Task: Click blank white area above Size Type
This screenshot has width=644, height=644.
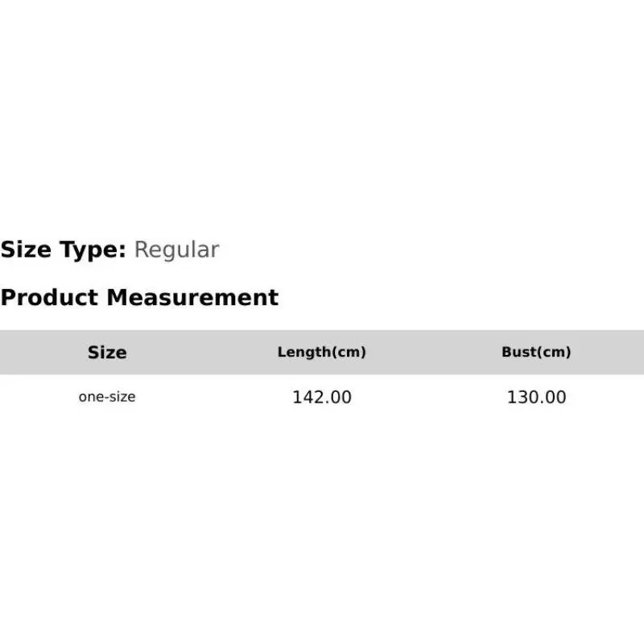Action: click(322, 119)
